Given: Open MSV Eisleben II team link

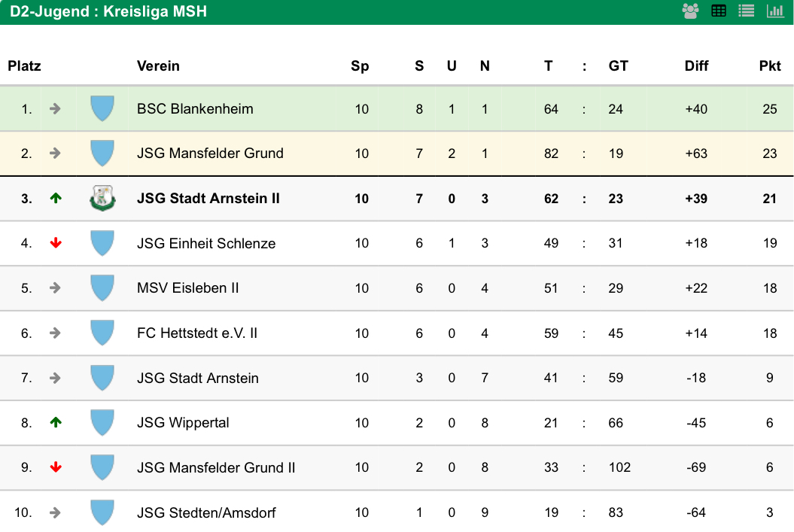Looking at the screenshot, I should (188, 288).
